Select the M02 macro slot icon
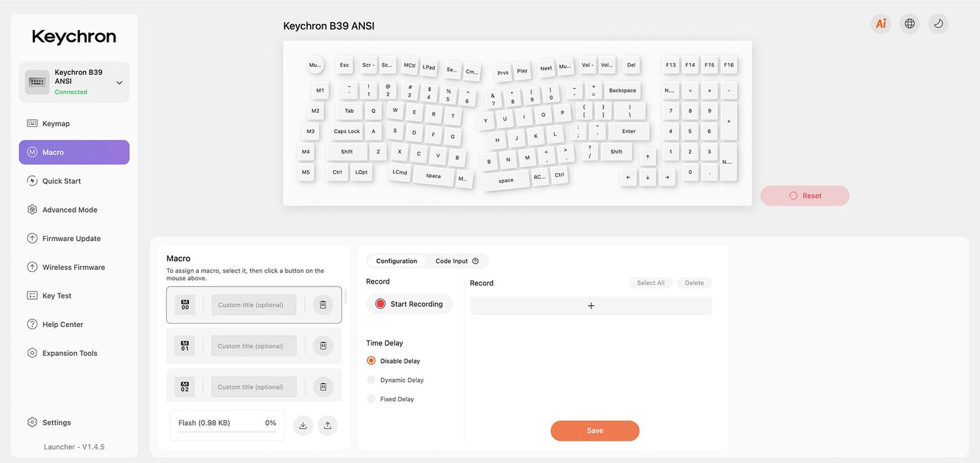The width and height of the screenshot is (980, 463). tap(185, 387)
